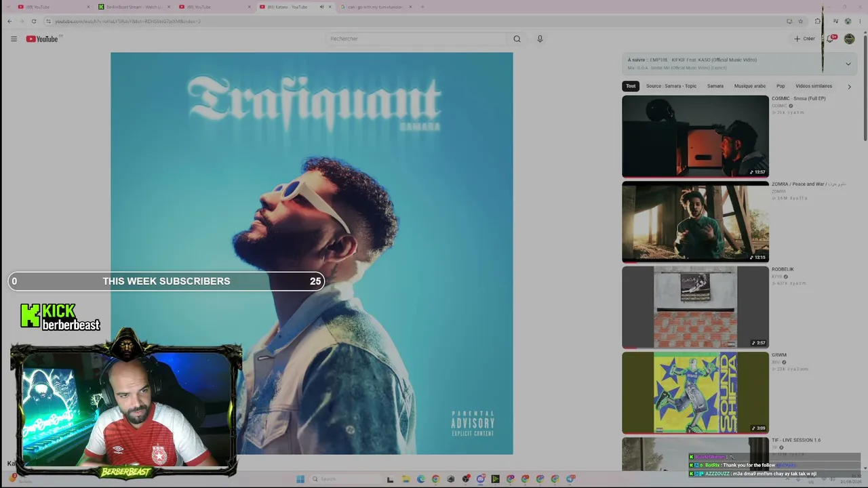Open the YouTube notifications bell
This screenshot has width=868, height=488.
(x=830, y=39)
